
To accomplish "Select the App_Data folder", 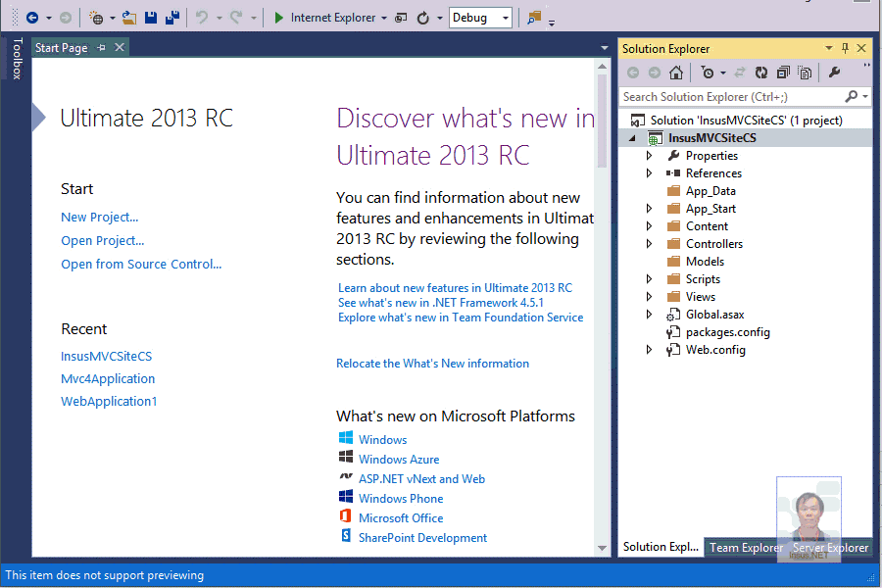I will click(710, 191).
